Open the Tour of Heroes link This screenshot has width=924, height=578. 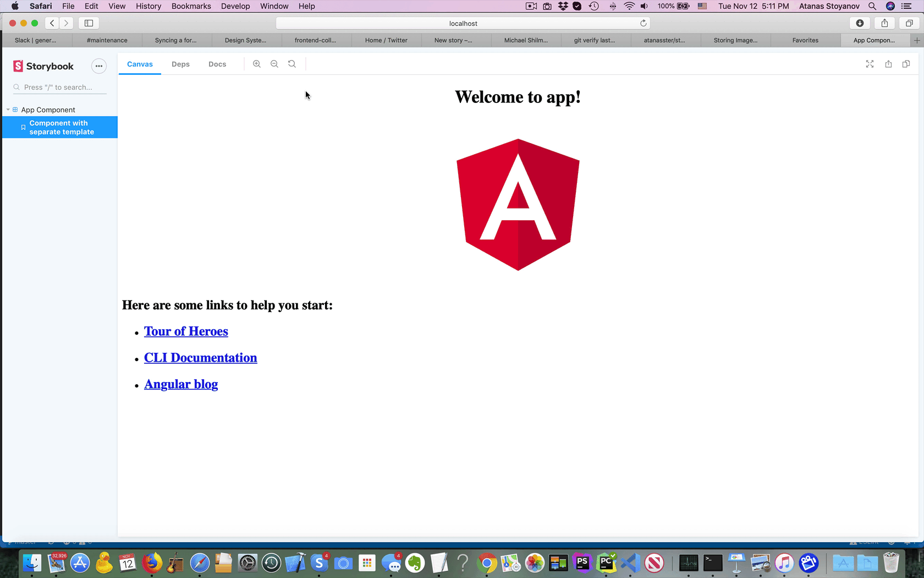click(x=186, y=331)
